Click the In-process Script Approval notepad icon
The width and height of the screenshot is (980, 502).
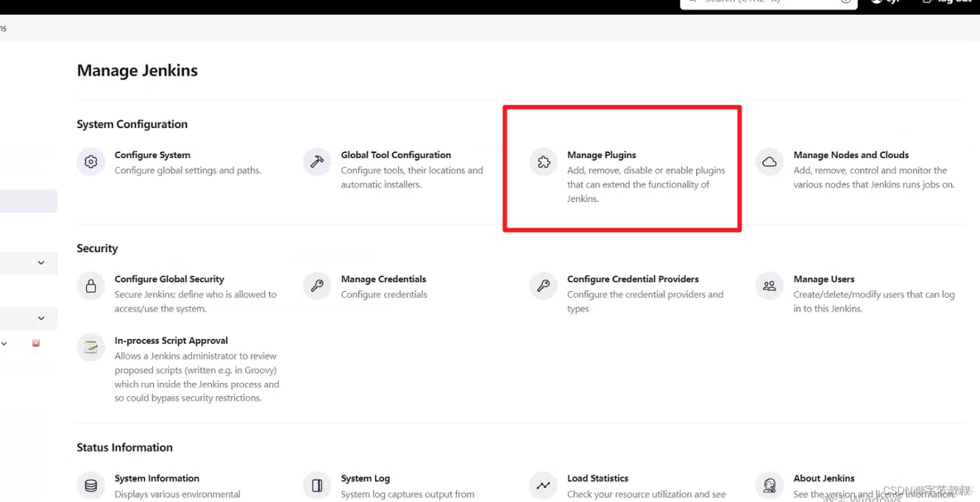91,347
